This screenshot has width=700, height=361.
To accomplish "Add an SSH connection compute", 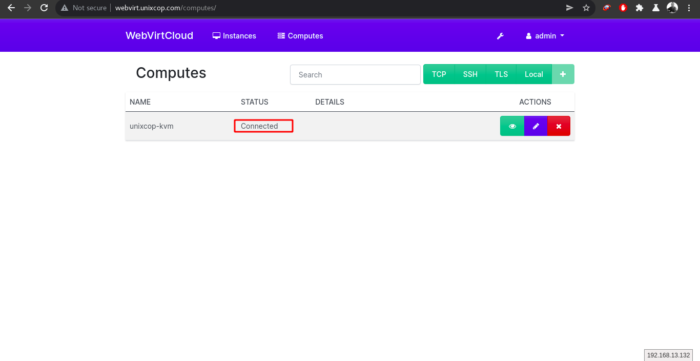I will click(470, 74).
